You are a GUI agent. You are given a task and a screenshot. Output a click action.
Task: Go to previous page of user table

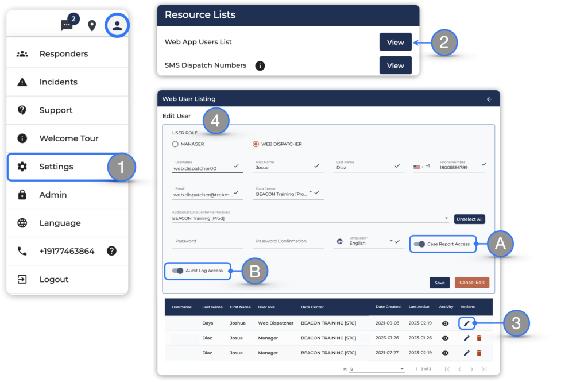(459, 369)
